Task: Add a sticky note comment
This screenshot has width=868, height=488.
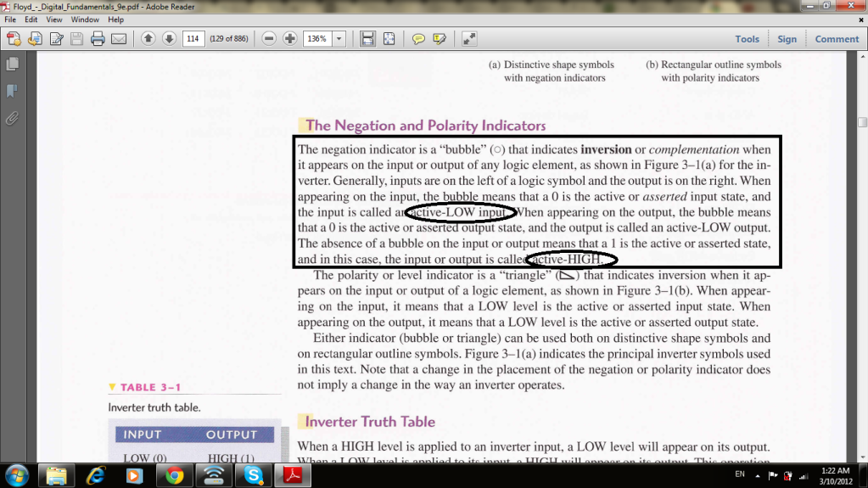Action: pyautogui.click(x=418, y=39)
